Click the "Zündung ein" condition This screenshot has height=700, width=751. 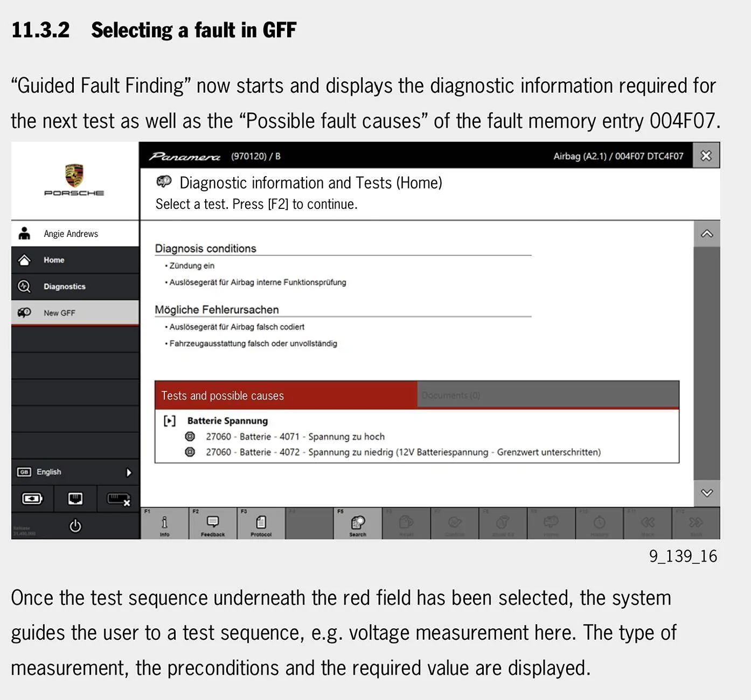[192, 265]
